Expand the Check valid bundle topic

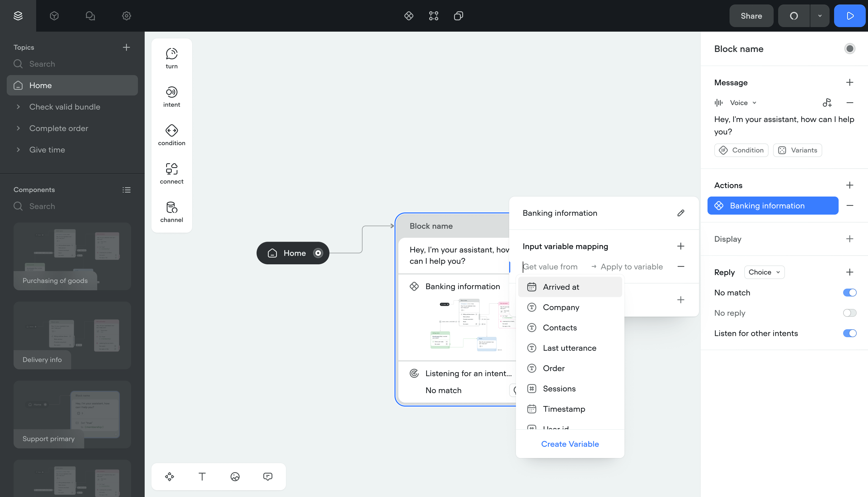tap(18, 107)
